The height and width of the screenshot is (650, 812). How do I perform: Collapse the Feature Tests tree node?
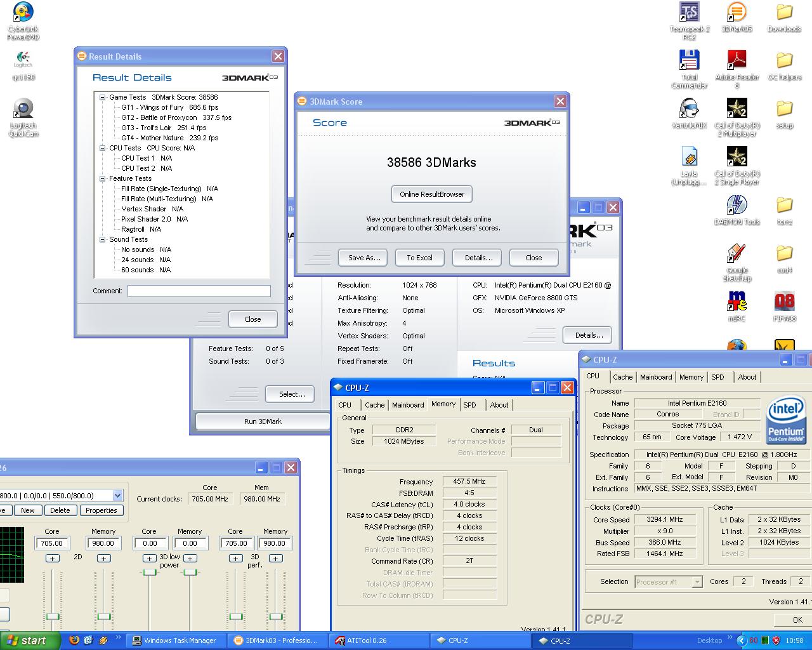[x=102, y=179]
